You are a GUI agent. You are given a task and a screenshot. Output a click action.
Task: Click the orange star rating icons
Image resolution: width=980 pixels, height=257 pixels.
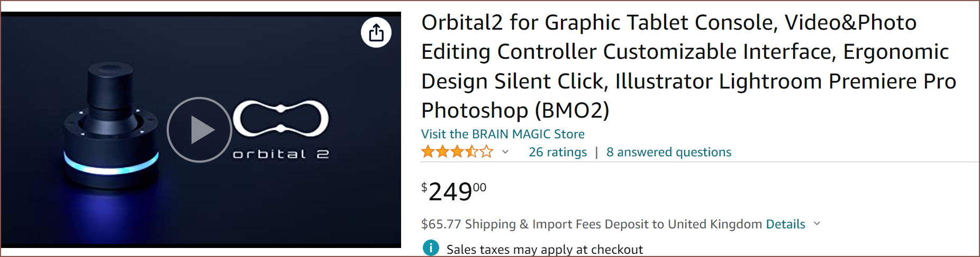tap(457, 152)
